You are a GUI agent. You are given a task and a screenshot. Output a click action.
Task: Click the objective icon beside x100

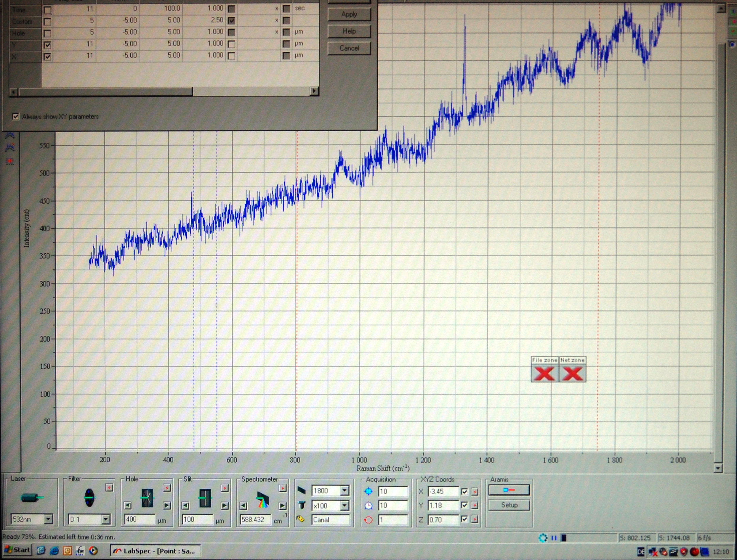[302, 505]
